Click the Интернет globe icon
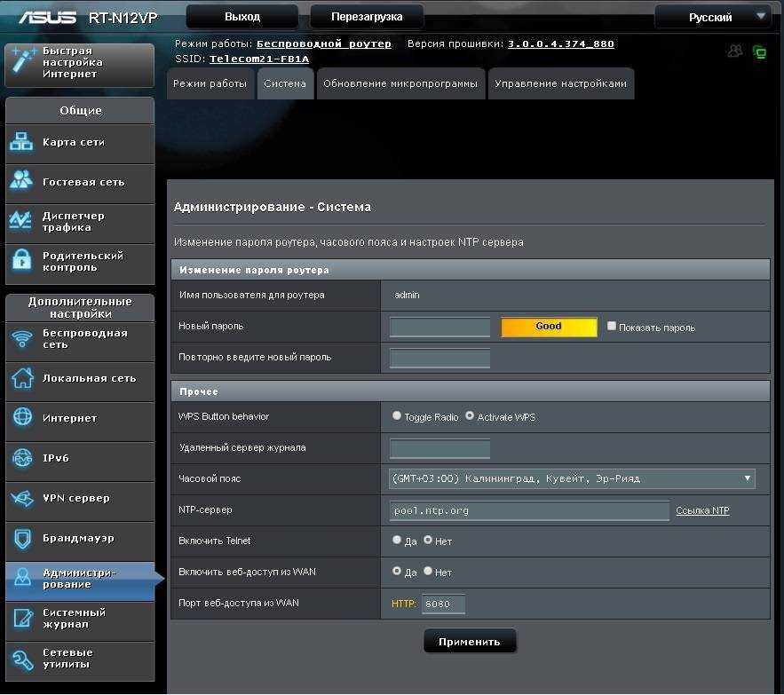Screen dimensions: 784x695 pyautogui.click(x=22, y=417)
